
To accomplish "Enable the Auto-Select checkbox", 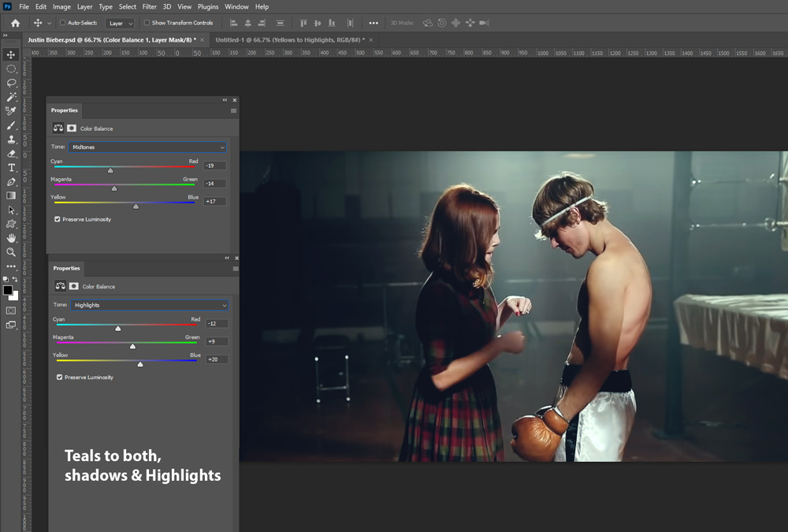I will click(63, 23).
